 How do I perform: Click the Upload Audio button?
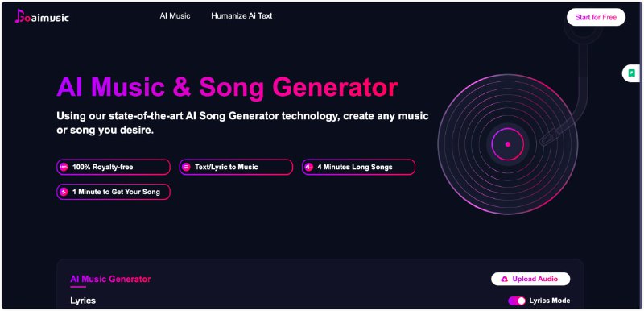coord(530,279)
